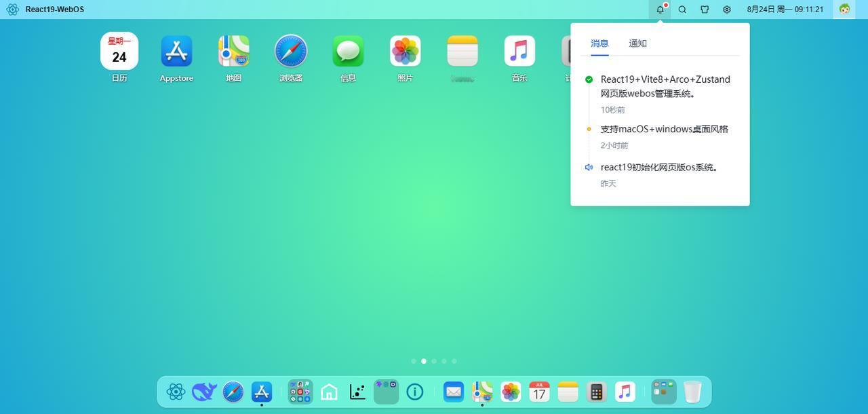Open the 照片 photos desktop icon
This screenshot has width=868, height=414.
coord(405,52)
